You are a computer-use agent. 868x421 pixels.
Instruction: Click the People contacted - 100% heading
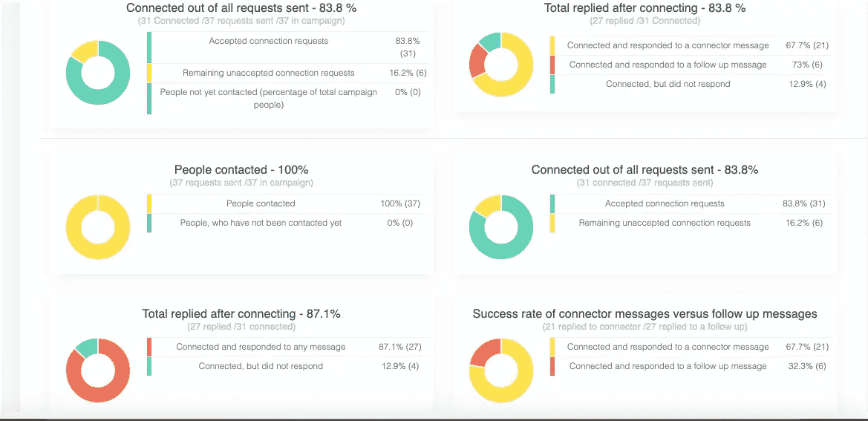pos(241,170)
